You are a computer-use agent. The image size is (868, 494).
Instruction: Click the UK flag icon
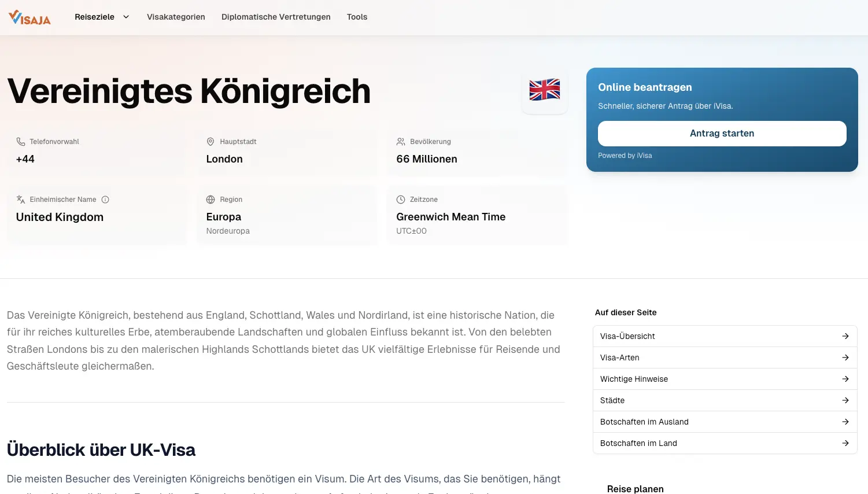point(544,90)
